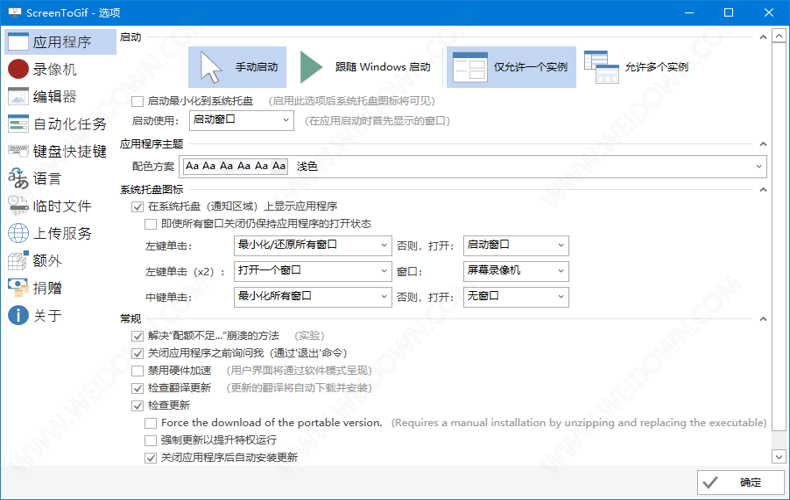Click the ScreenToGif title bar app icon

click(15, 13)
